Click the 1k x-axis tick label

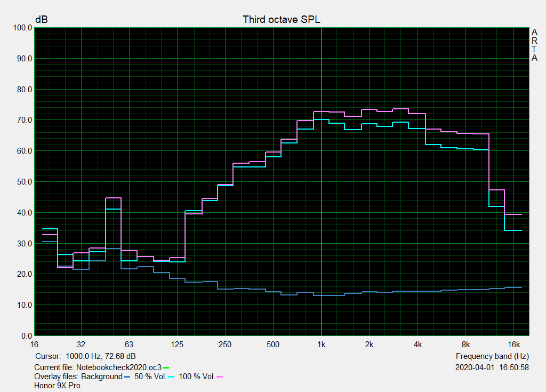click(x=321, y=345)
